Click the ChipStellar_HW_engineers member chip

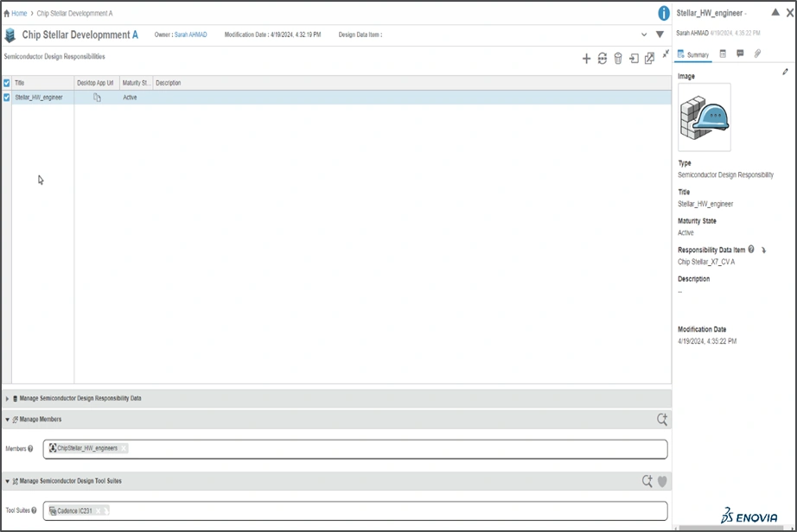(87, 448)
